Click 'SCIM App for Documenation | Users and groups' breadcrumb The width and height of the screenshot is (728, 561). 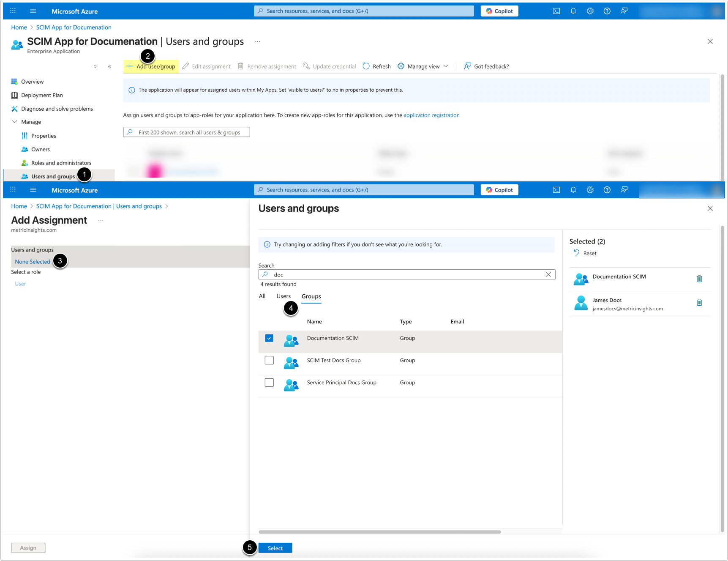point(99,206)
